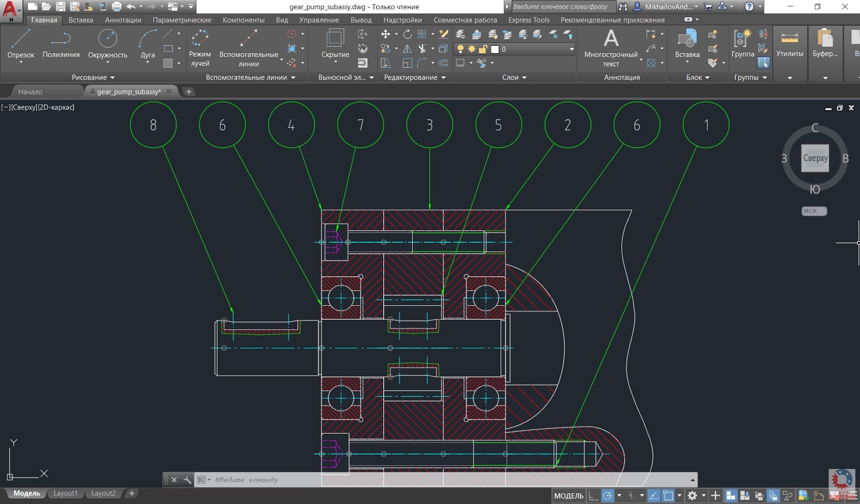Select the Отрезок line tool
This screenshot has width=860, height=504.
20,44
